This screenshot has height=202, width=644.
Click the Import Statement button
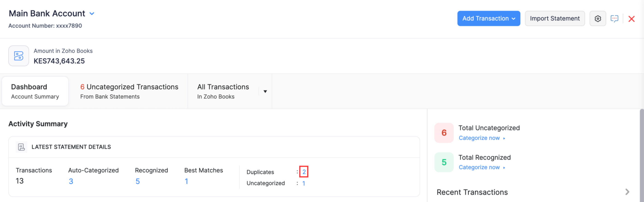tap(555, 18)
